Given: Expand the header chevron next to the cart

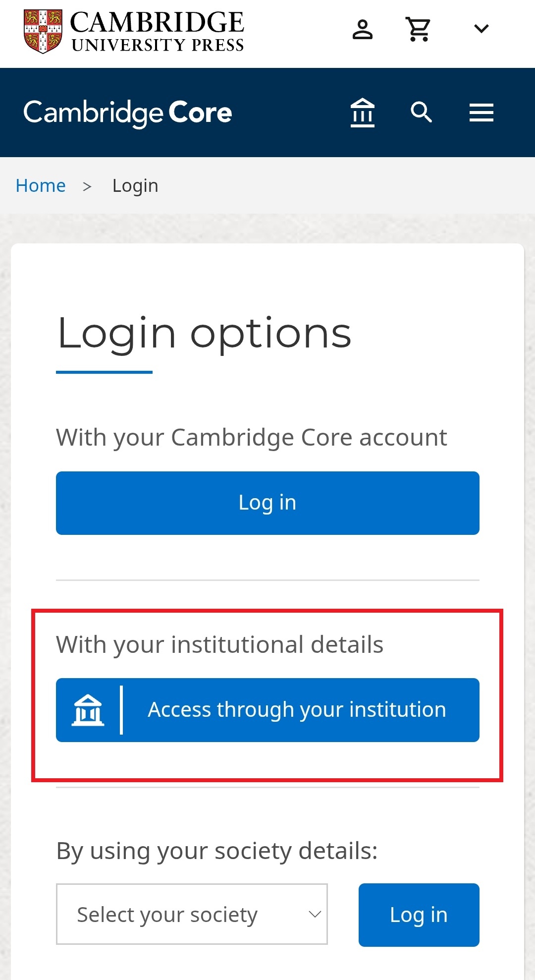Looking at the screenshot, I should click(481, 29).
